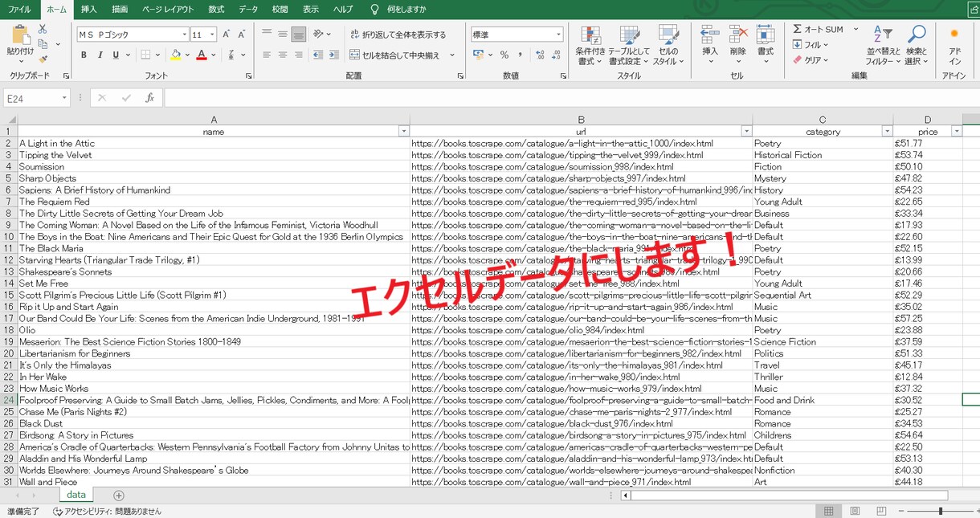Open 並べ替えとフィルター sort and filter
The height and width of the screenshot is (518, 980).
(x=883, y=46)
